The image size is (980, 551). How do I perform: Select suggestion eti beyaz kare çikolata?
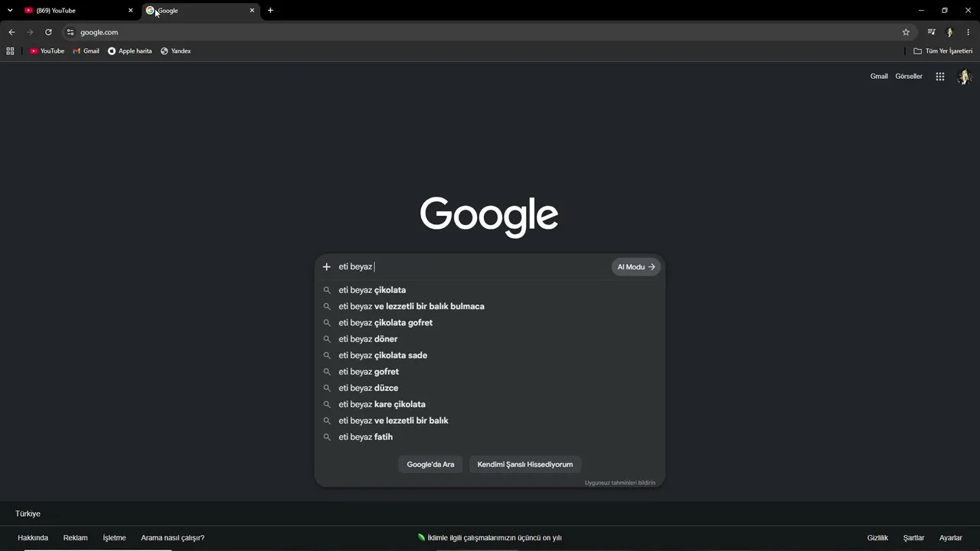coord(490,405)
